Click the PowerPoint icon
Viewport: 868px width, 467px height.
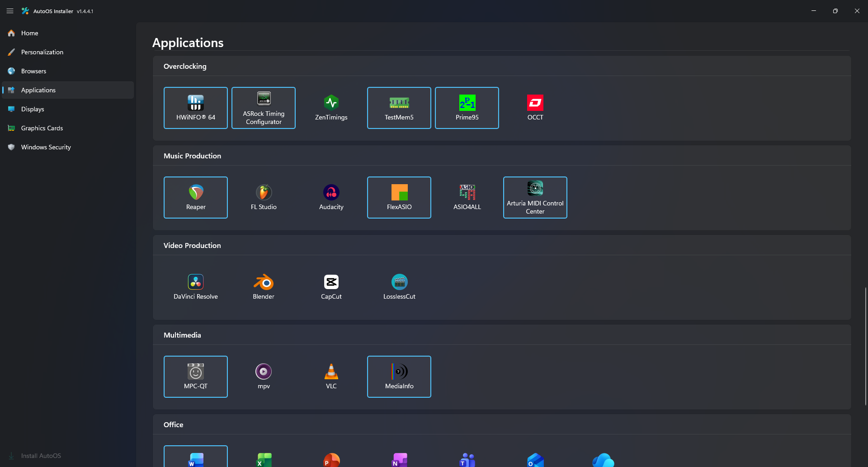tap(331, 460)
